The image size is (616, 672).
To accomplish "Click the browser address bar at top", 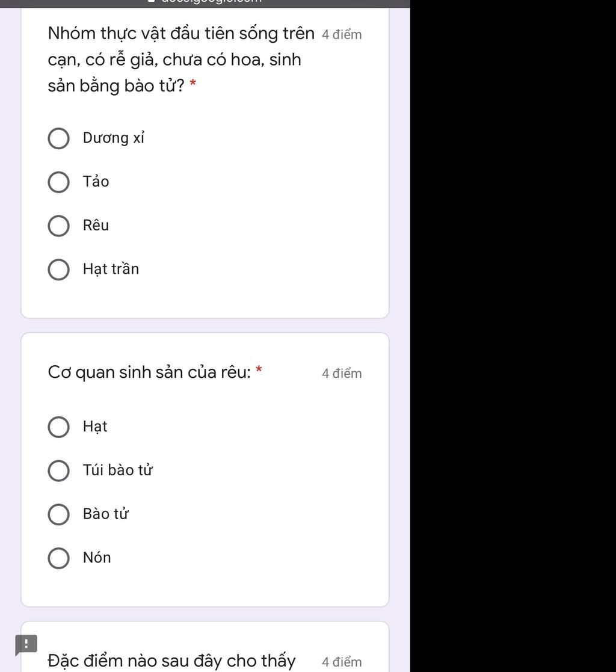I will coord(205,2).
